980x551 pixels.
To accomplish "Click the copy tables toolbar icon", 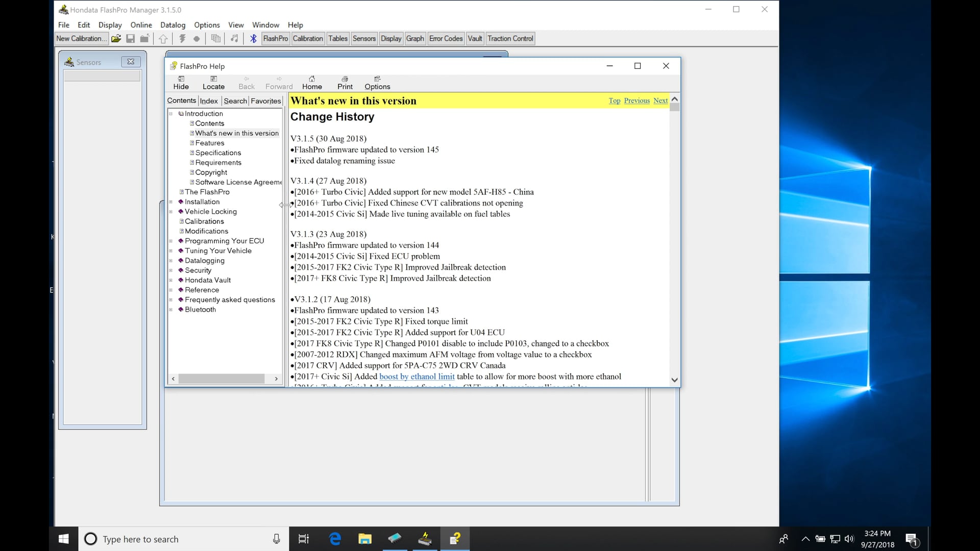I will (x=215, y=38).
